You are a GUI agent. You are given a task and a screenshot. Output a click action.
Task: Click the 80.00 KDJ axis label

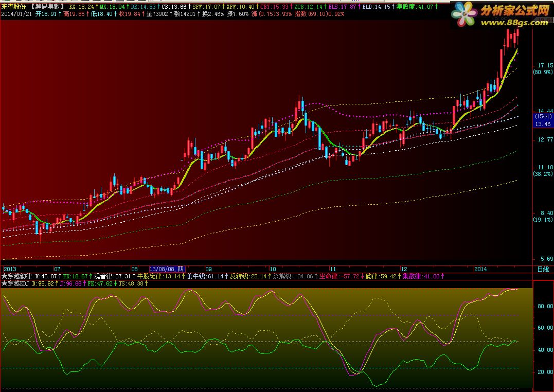[x=545, y=306]
